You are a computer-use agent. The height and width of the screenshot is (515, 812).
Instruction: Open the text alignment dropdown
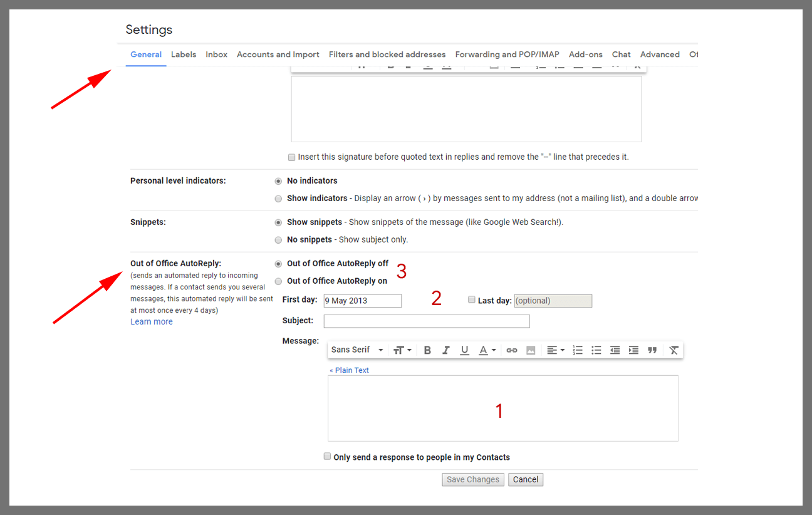point(555,350)
